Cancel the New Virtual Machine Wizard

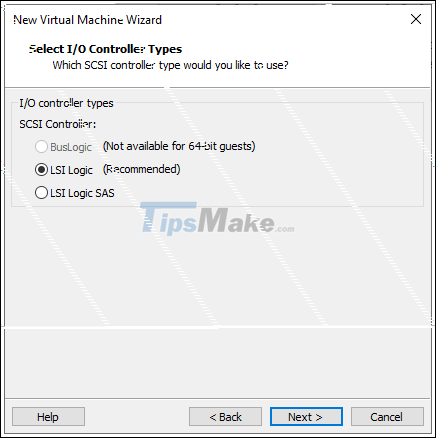pos(387,417)
